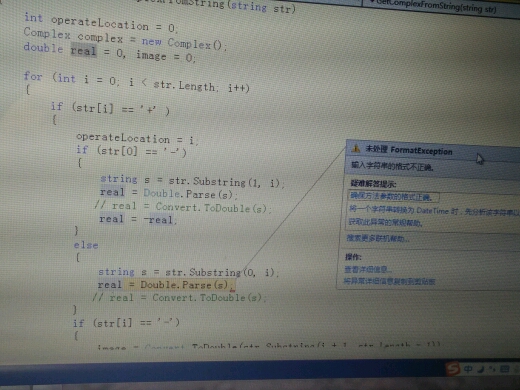Viewport: 520px width, 390px height.
Task: Click the 未处理 FormatException popup title
Action: [409, 150]
